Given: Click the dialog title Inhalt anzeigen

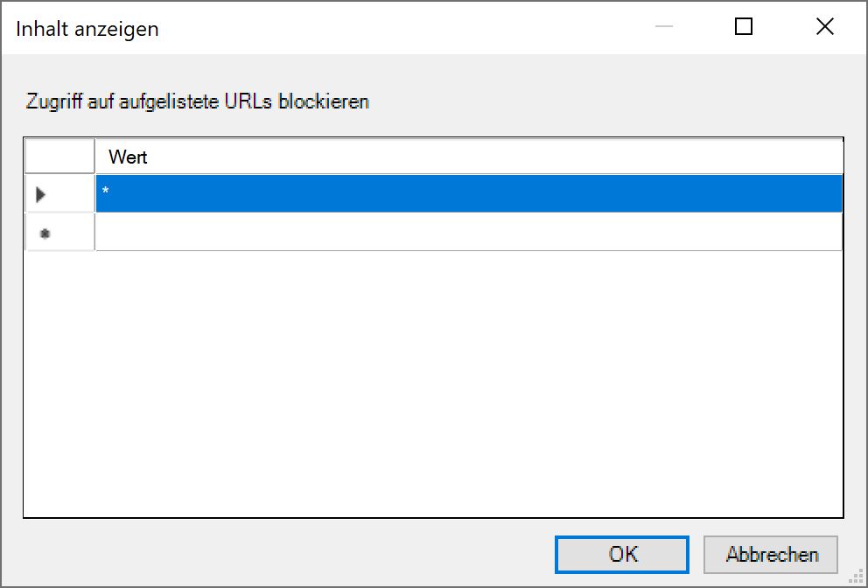Looking at the screenshot, I should 86,28.
